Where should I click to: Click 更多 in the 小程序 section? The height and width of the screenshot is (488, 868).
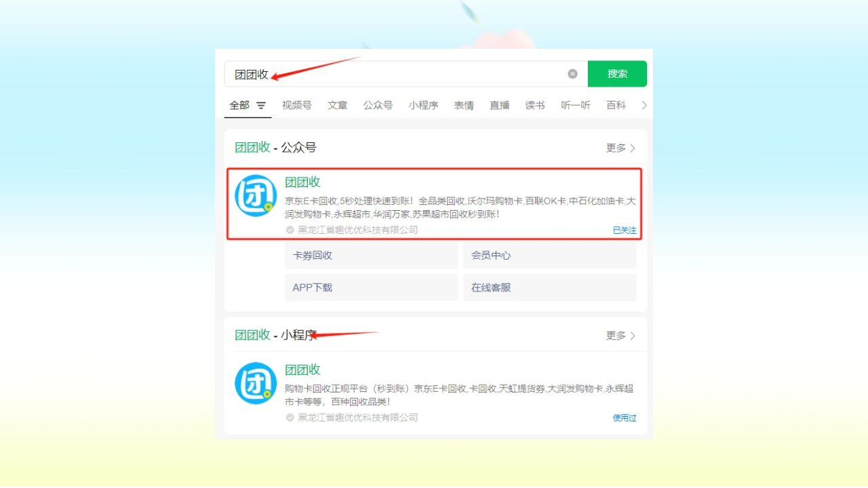[620, 335]
